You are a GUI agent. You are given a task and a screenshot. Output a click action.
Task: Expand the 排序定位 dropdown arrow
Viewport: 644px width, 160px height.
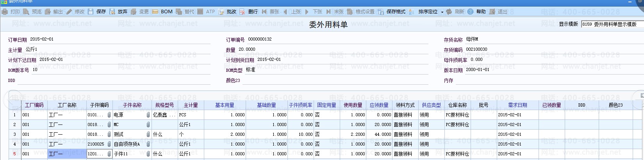(x=442, y=12)
